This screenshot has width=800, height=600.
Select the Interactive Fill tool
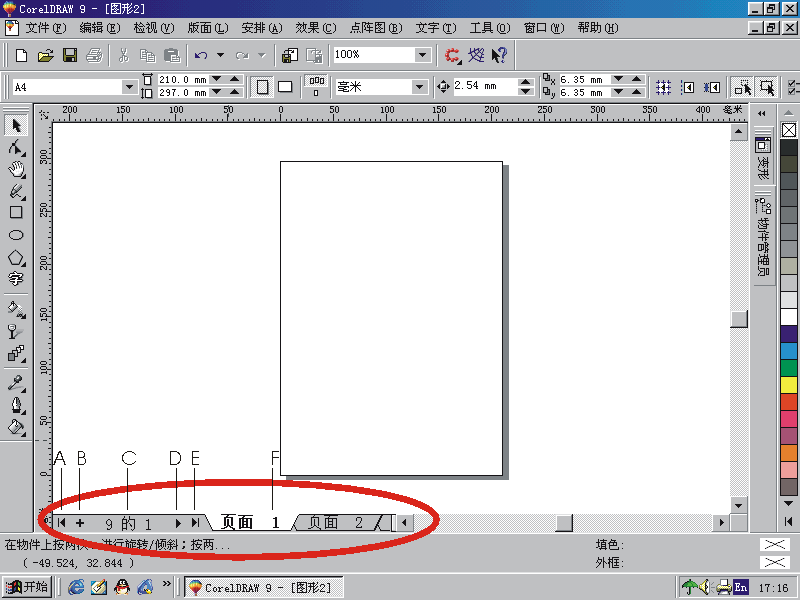(16, 309)
